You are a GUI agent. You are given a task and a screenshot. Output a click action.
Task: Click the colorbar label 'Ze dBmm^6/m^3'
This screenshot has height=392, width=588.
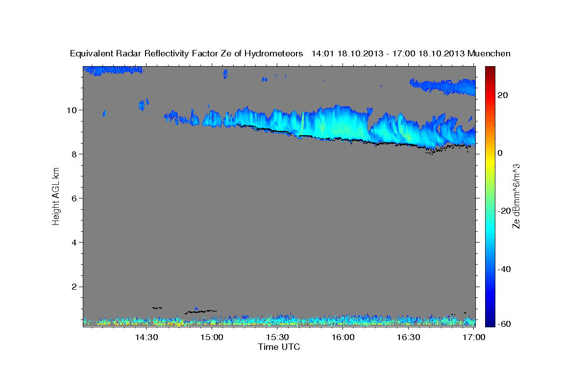coord(516,196)
